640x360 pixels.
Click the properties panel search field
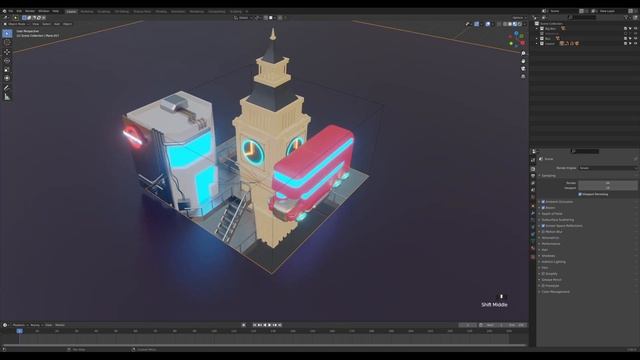click(585, 151)
